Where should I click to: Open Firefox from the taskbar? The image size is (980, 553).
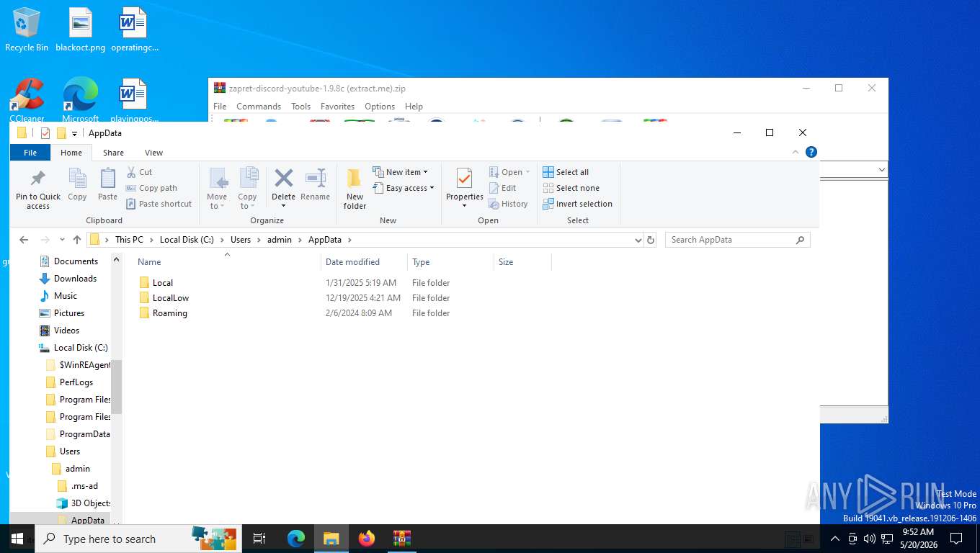tap(367, 539)
